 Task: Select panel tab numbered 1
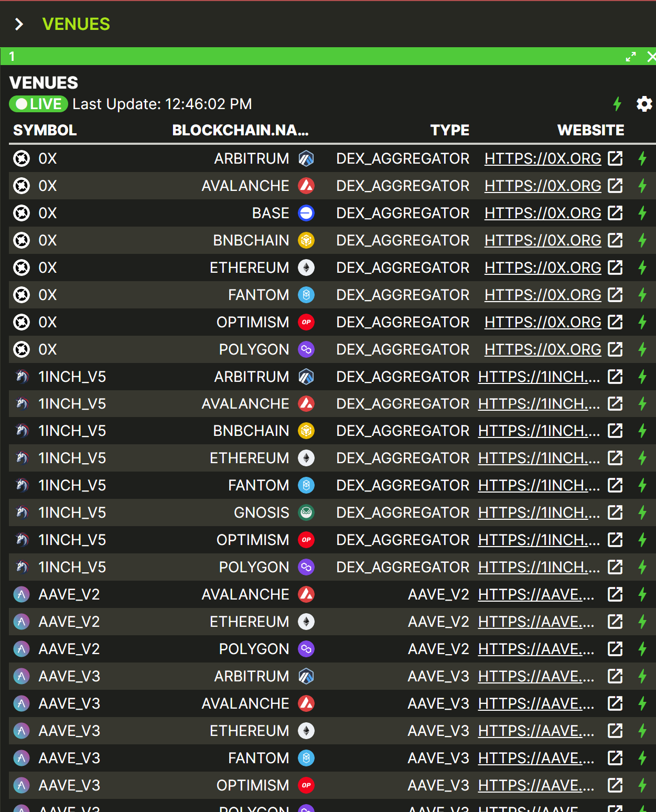tap(12, 56)
